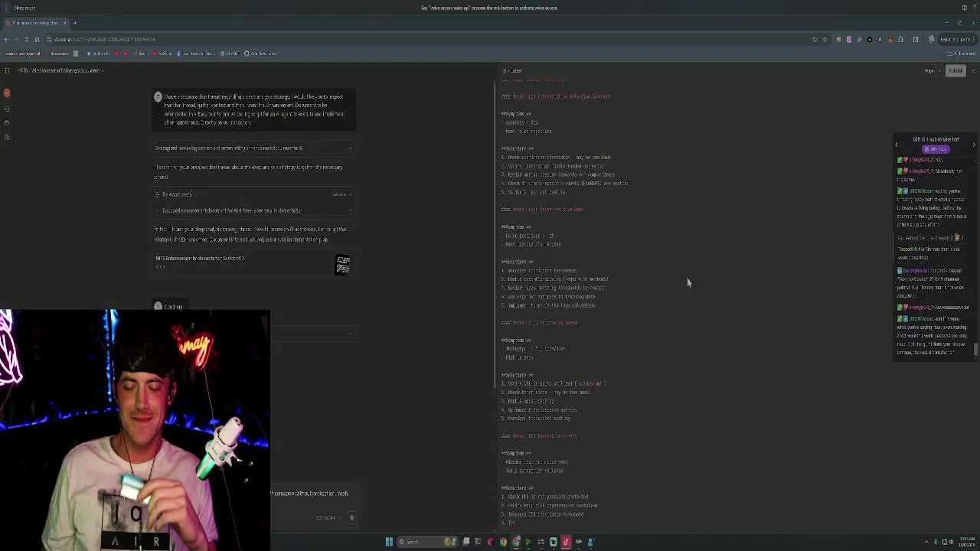Open the MetaMask fox extension icon
This screenshot has height=551, width=980.
click(x=890, y=39)
